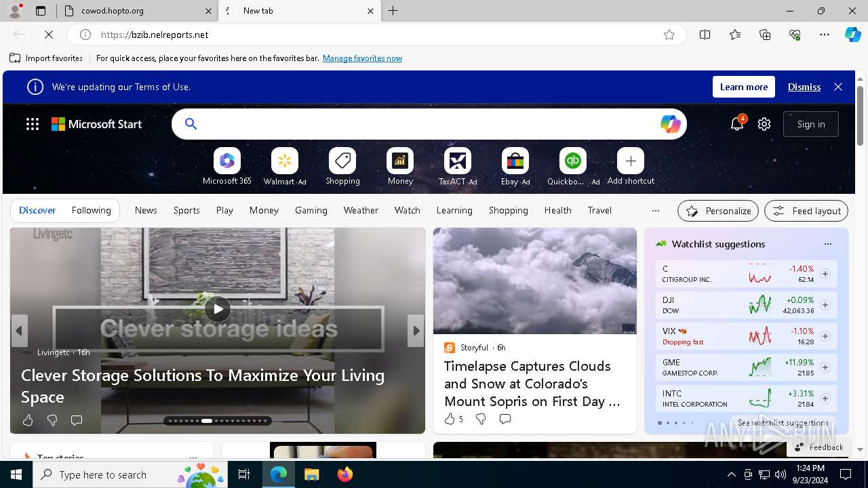The width and height of the screenshot is (868, 488).
Task: Open the Gaming feed category
Action: 311,210
